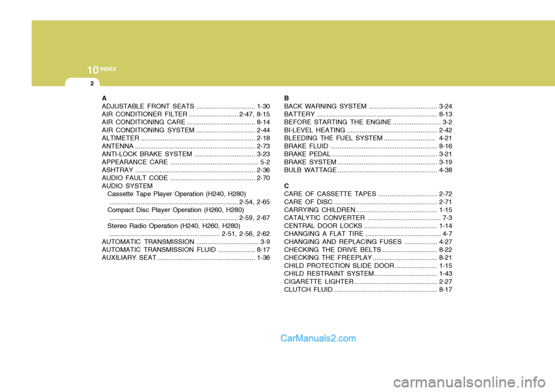Click the CENTRAL DOOR LOCKS entry
Screen dimensions: 555x392
pos(368,226)
